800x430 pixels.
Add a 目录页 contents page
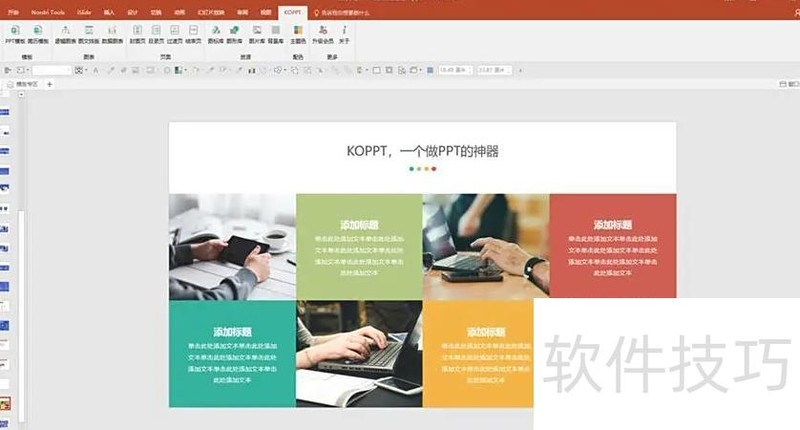156,34
